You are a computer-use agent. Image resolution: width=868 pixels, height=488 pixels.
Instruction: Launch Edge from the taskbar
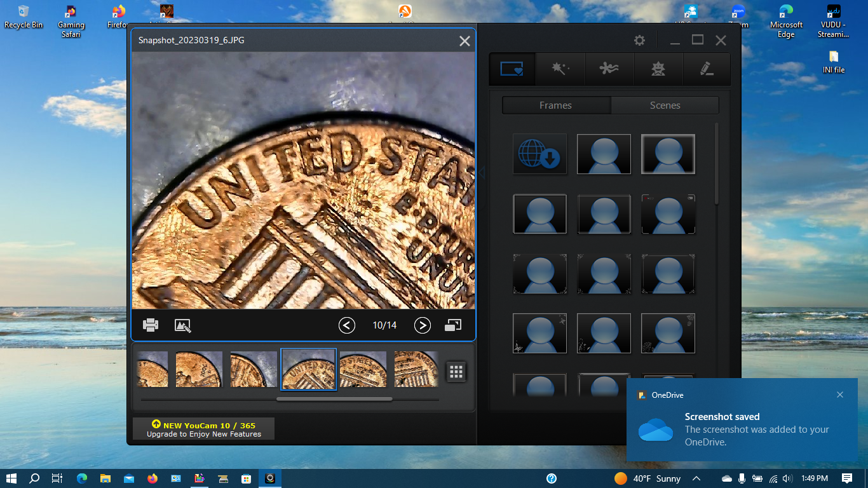click(82, 478)
